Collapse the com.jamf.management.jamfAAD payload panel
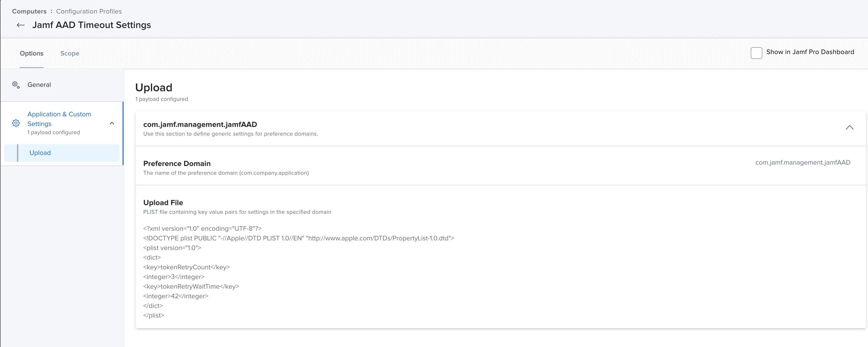 (x=849, y=128)
